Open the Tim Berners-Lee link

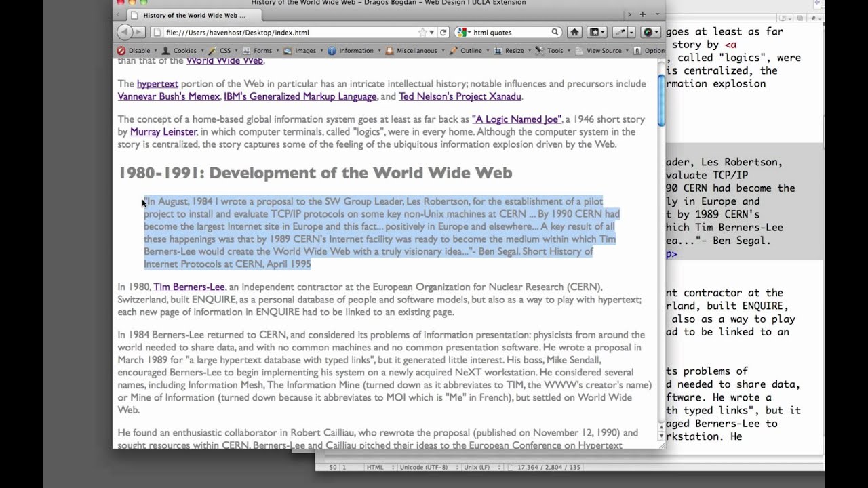[189, 287]
